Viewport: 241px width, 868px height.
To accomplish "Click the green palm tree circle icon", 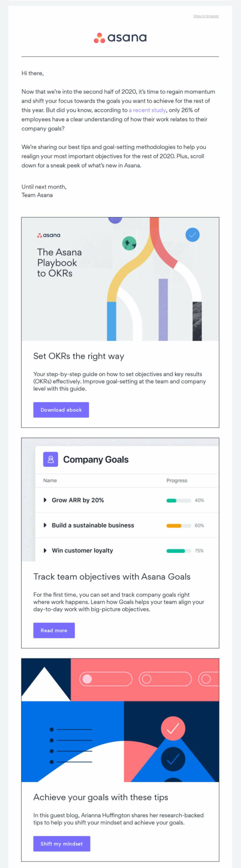I will 129,243.
